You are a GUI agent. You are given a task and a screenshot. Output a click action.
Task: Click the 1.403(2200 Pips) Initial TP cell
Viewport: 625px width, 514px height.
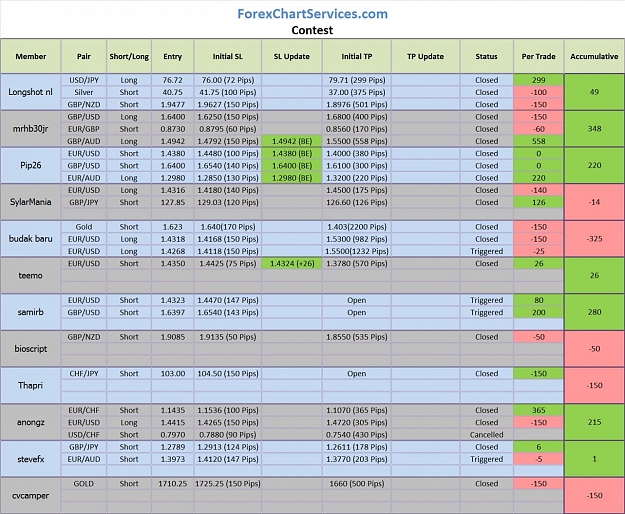point(357,227)
